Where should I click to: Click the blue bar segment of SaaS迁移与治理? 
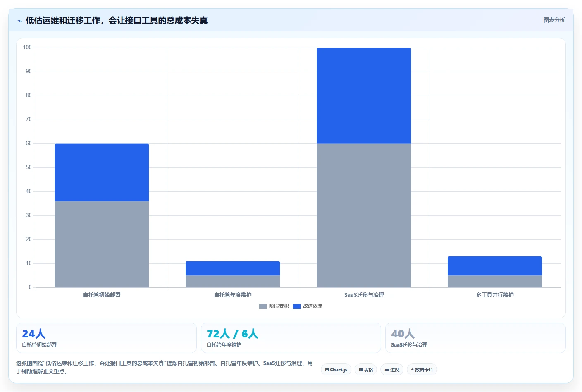pyautogui.click(x=364, y=96)
